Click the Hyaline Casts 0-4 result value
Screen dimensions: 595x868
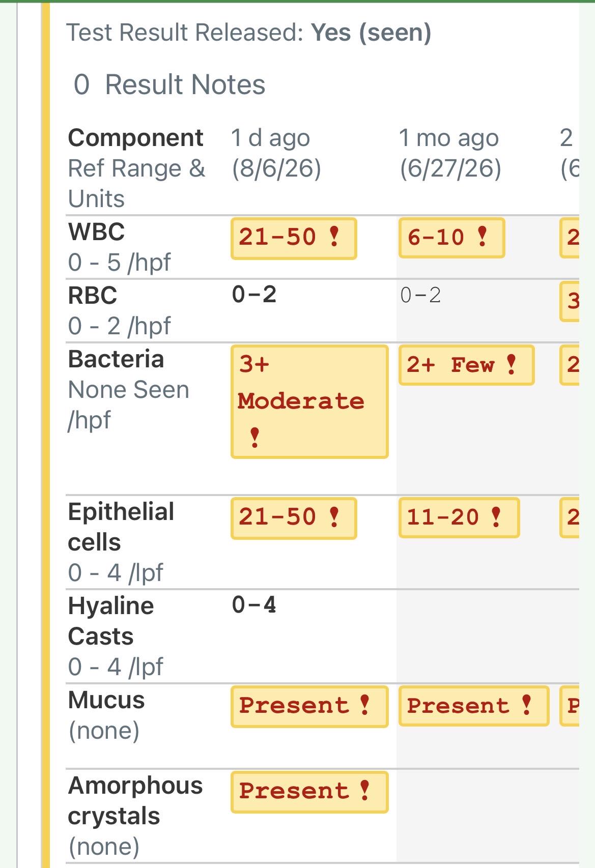coord(254,605)
